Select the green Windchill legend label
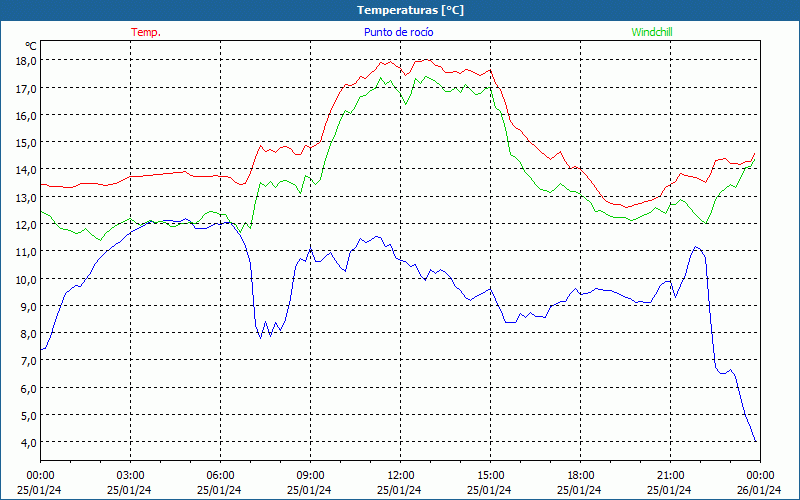The width and height of the screenshot is (800, 500). pos(652,32)
